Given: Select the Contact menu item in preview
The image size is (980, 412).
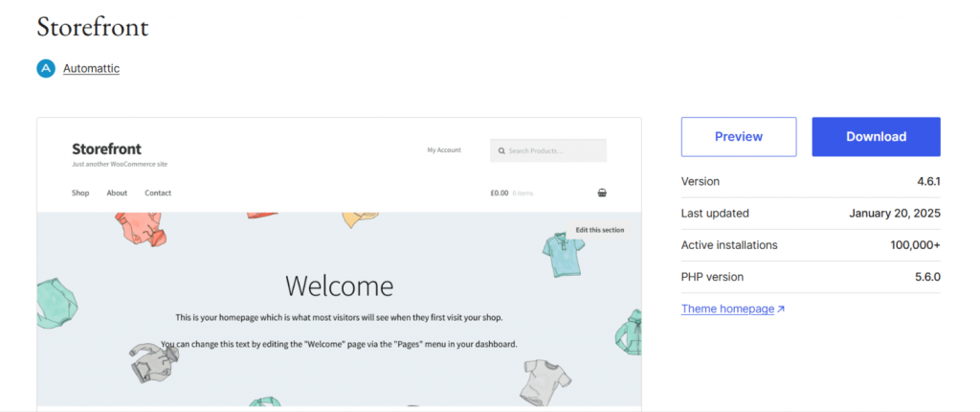Looking at the screenshot, I should coord(158,193).
